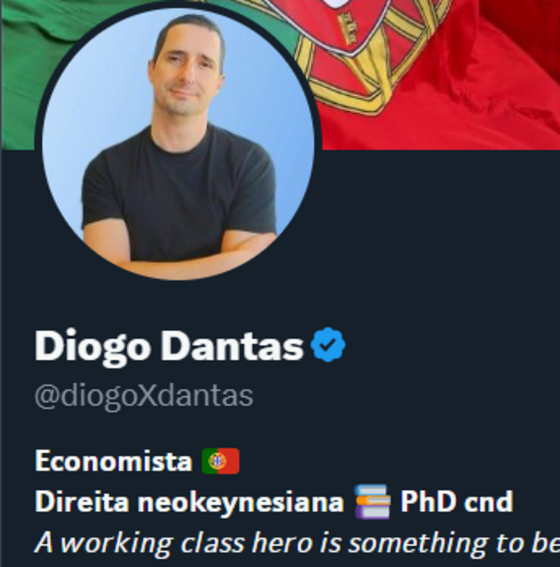This screenshot has height=567, width=560.
Task: Click the word Diogo in display name
Action: point(92,346)
